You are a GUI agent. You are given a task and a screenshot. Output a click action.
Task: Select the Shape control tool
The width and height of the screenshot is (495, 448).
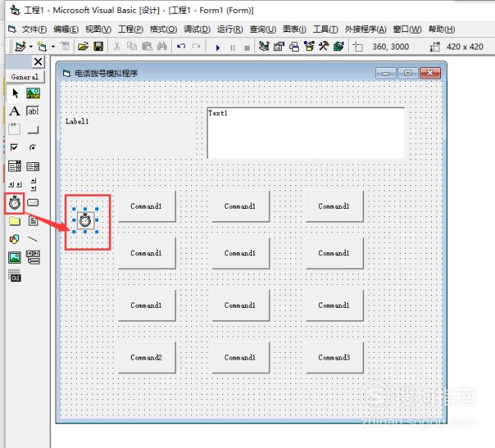click(14, 239)
